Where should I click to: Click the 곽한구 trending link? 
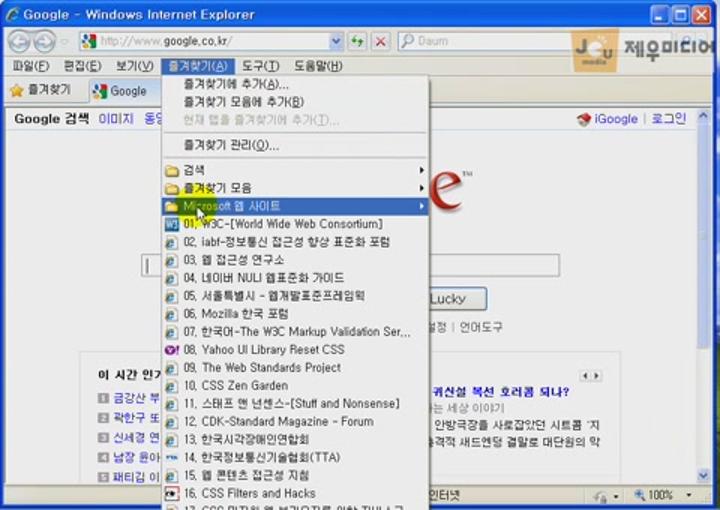[136, 418]
